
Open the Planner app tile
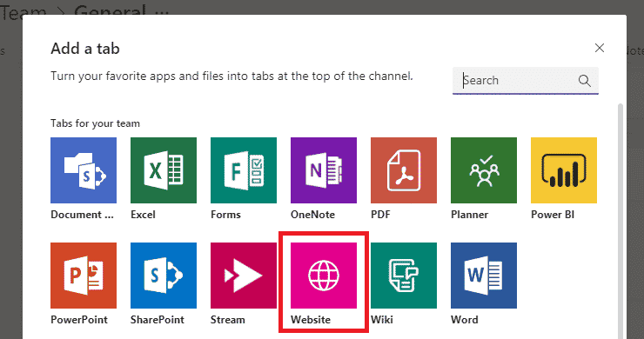coord(484,170)
